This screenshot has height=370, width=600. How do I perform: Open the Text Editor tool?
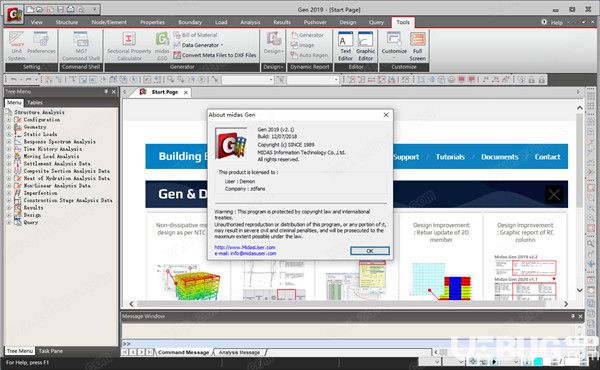[x=345, y=46]
